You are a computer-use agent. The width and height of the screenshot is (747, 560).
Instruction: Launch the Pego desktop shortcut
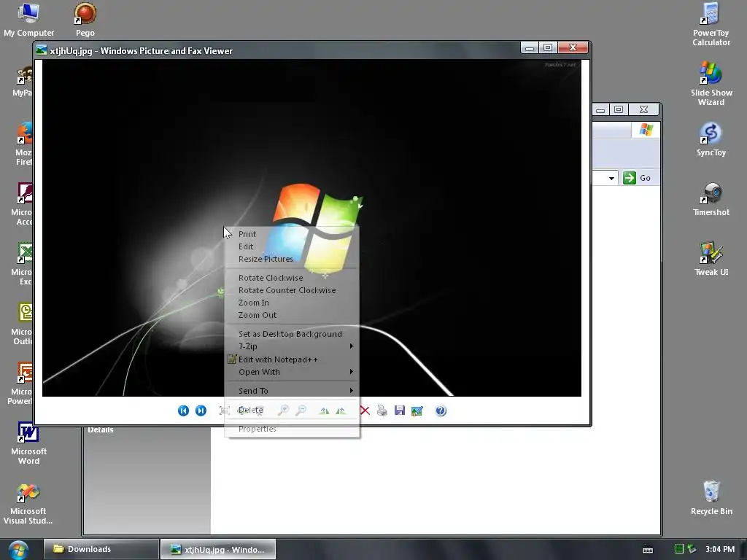[85, 20]
